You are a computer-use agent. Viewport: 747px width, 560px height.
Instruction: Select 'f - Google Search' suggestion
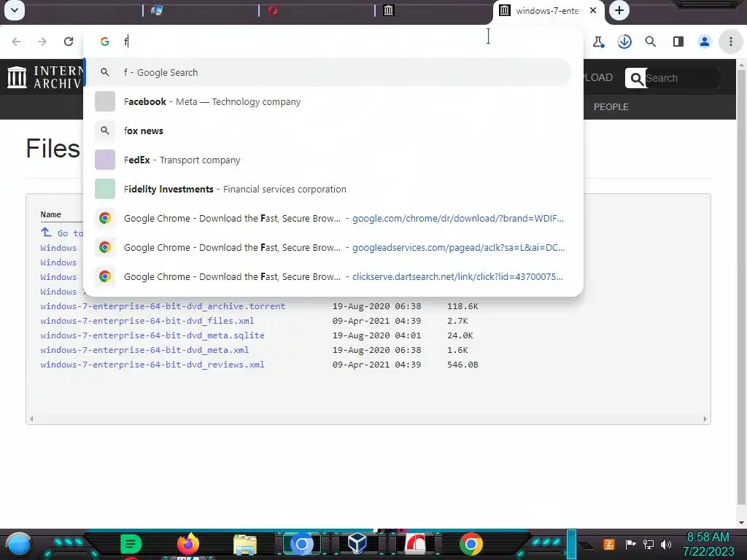tap(328, 72)
